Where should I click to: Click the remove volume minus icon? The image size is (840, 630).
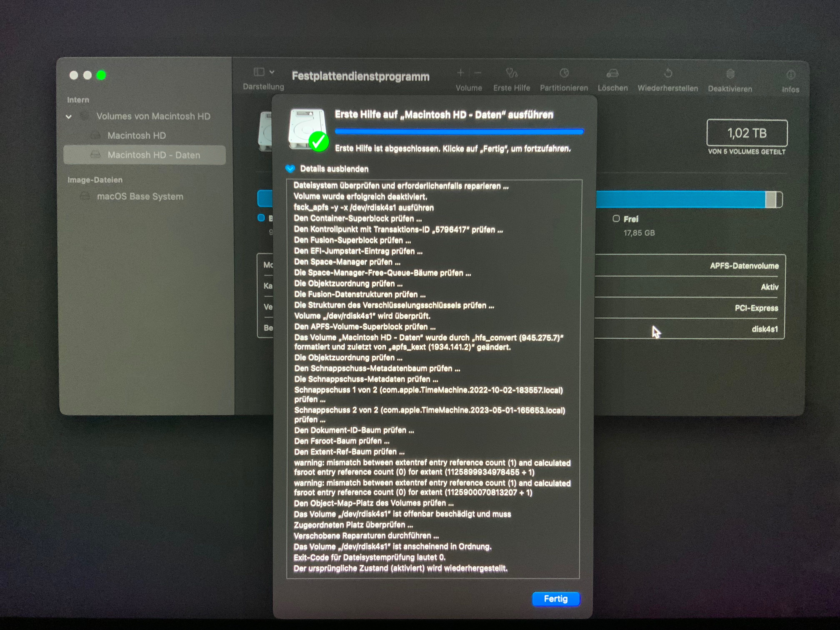point(478,72)
